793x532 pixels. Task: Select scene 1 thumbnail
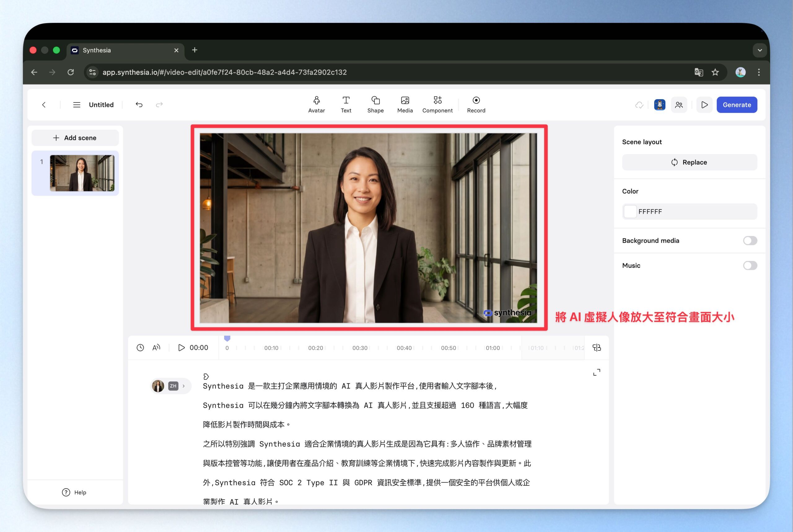pyautogui.click(x=82, y=173)
